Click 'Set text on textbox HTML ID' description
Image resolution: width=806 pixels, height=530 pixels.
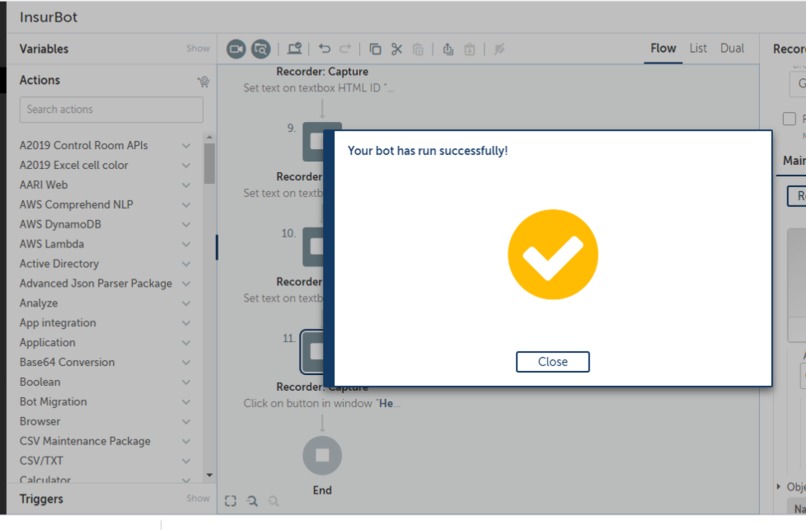[319, 88]
